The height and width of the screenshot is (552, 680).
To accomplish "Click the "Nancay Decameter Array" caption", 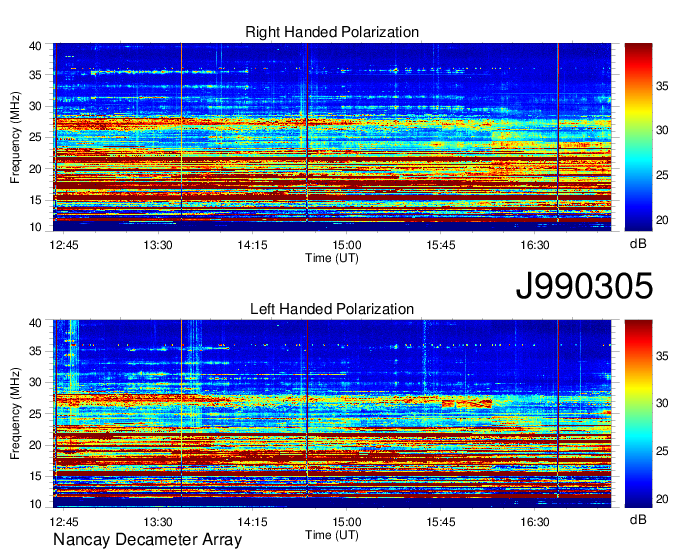I will (147, 540).
